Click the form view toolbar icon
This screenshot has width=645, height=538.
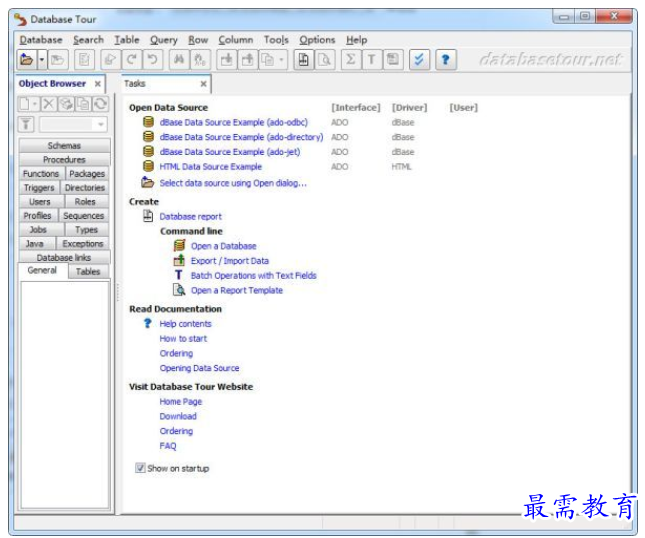point(393,60)
